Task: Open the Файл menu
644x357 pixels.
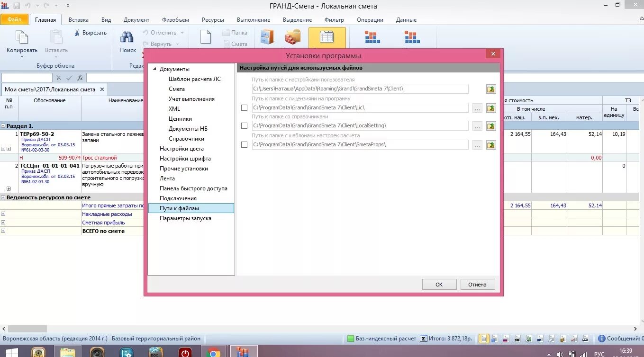Action: click(x=14, y=20)
